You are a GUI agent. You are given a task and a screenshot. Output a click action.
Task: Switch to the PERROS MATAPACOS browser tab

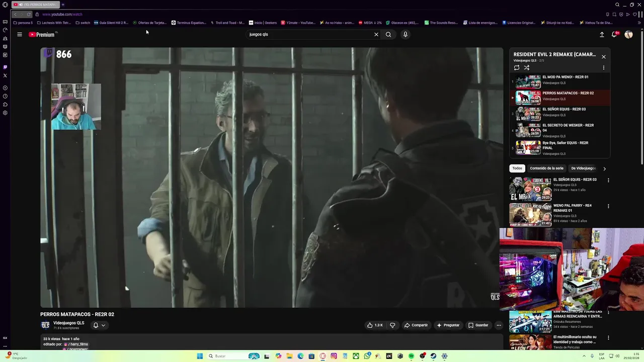pos(35,5)
